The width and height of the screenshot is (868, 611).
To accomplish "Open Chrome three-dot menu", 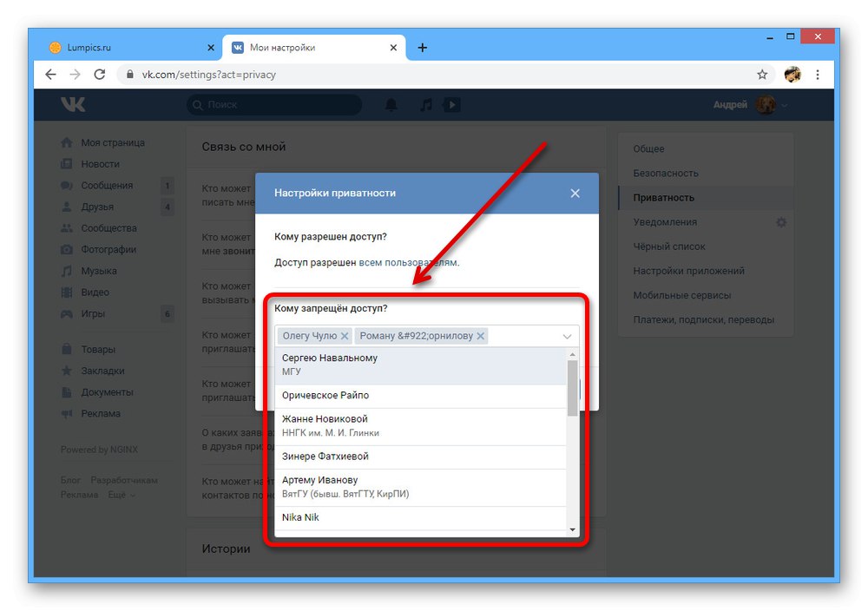I will 818,75.
